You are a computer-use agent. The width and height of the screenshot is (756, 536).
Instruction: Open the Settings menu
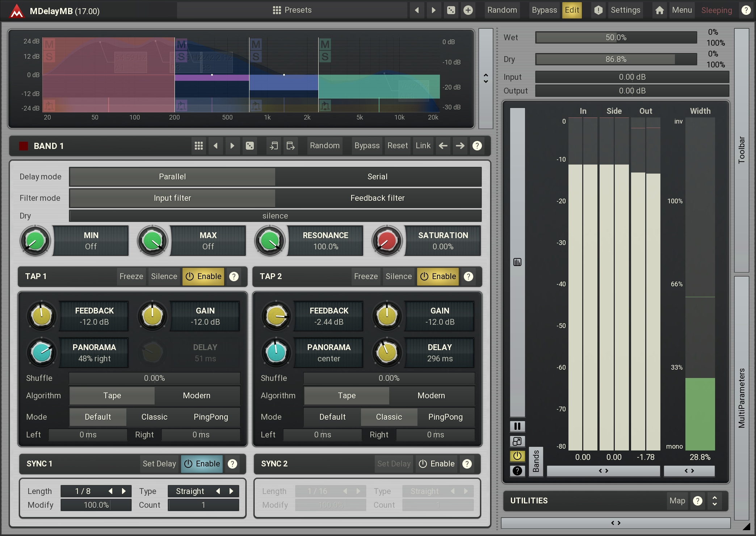625,10
